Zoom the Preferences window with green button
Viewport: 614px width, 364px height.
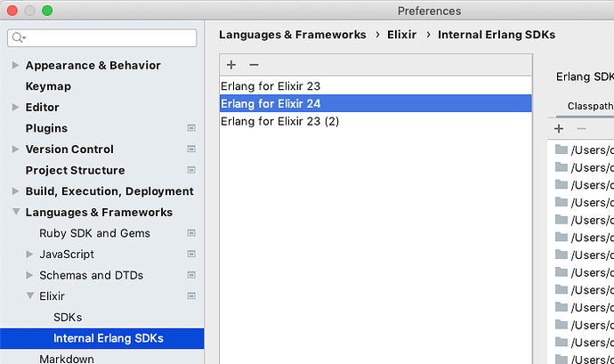[47, 11]
